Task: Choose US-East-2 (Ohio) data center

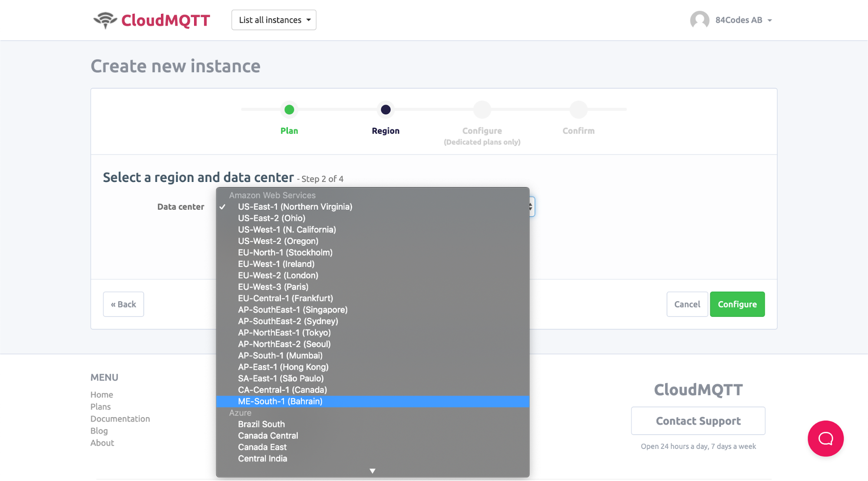Action: coord(373,218)
